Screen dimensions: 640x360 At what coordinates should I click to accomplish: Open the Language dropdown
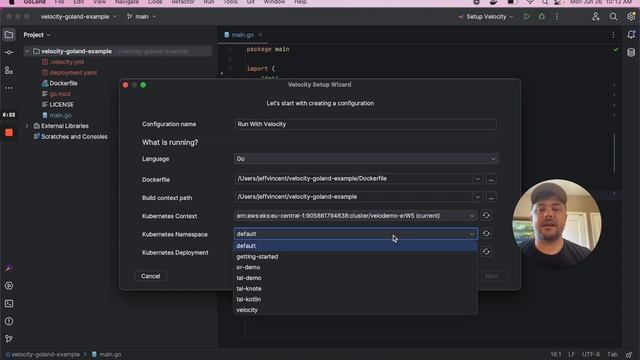pyautogui.click(x=366, y=159)
